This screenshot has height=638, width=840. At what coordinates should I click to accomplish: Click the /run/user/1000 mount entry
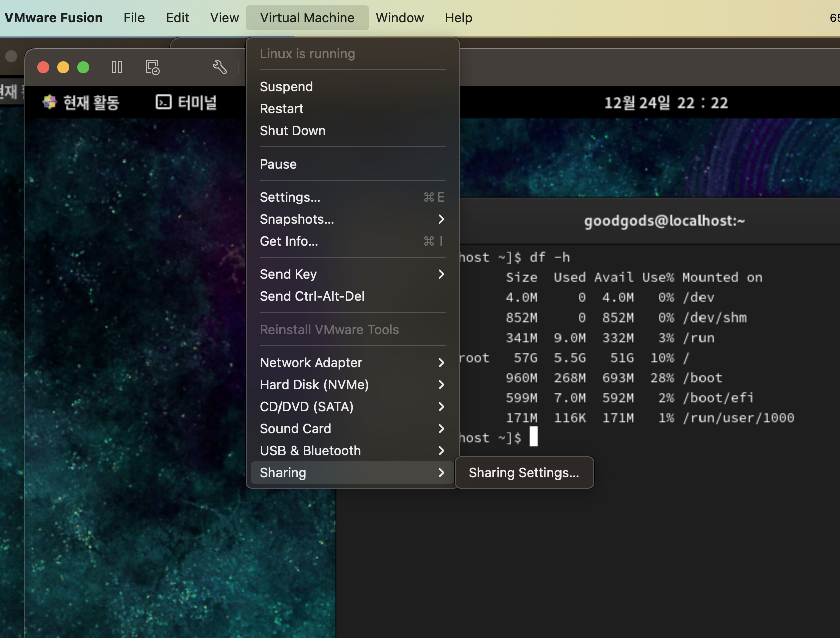tap(739, 418)
